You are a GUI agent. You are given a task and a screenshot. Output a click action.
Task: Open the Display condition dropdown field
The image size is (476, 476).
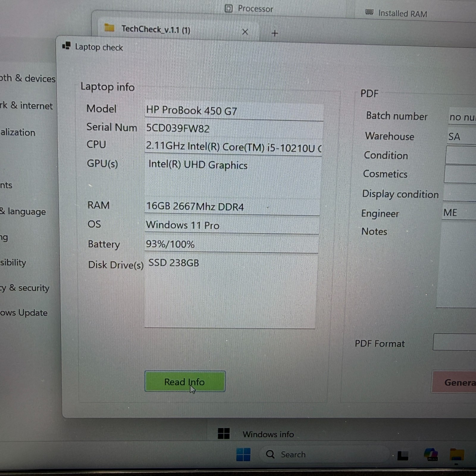[x=459, y=193]
